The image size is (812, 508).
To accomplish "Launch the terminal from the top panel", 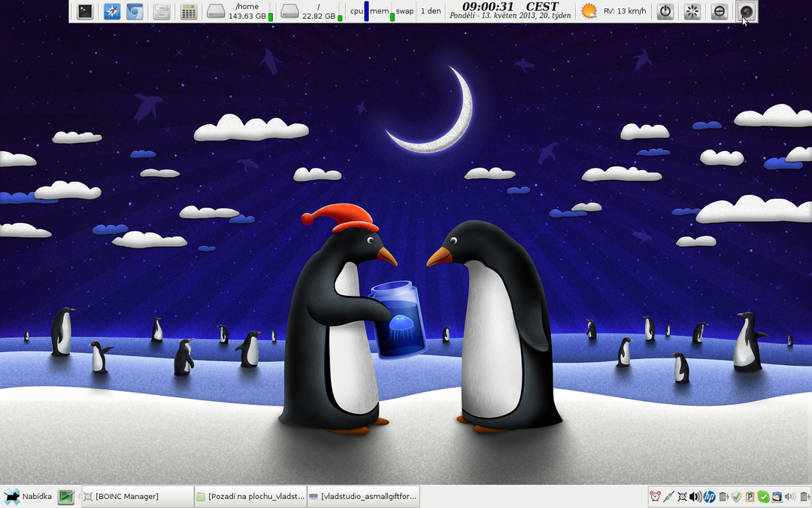I will [85, 11].
